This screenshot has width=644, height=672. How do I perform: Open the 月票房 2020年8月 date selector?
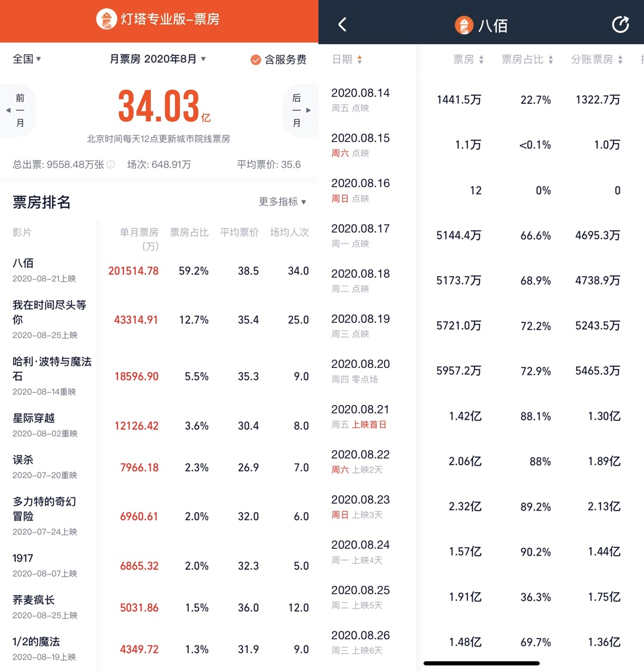tap(157, 59)
